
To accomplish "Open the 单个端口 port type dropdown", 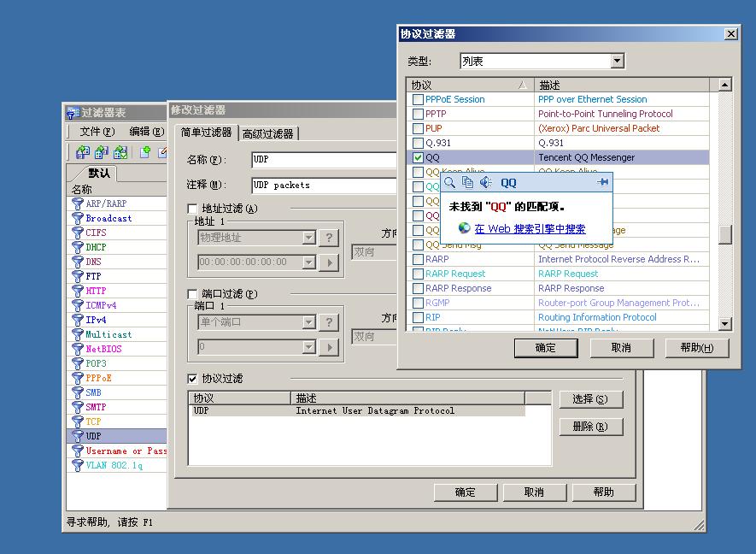I will pyautogui.click(x=308, y=322).
